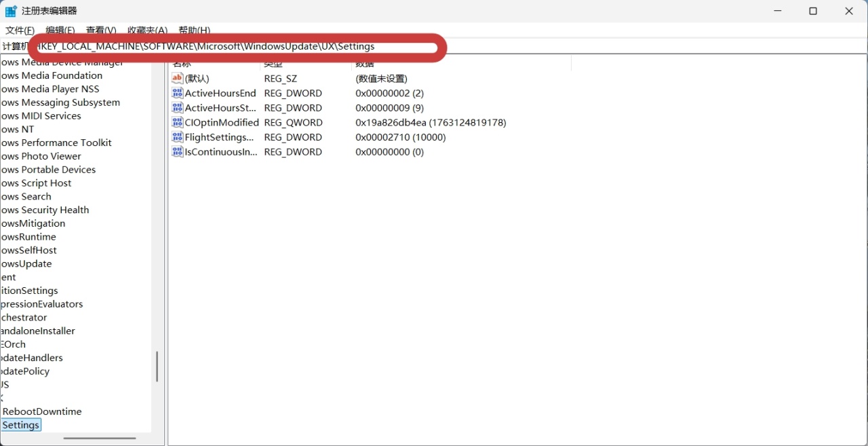Select the UpdateHandlers key in tree
Viewport: 868px width, 446px height.
tap(31, 358)
